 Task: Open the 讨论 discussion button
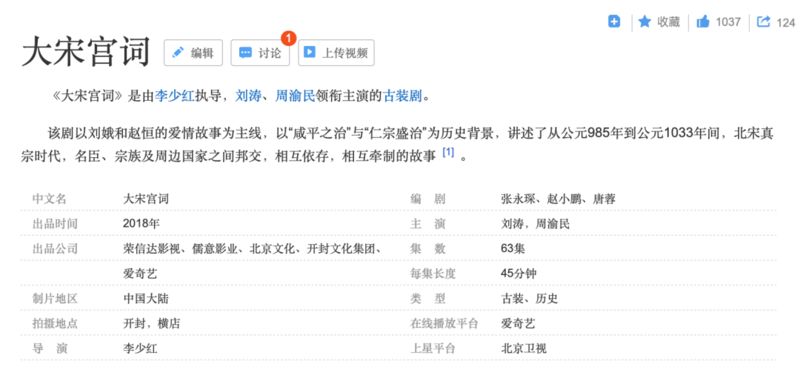coord(260,53)
